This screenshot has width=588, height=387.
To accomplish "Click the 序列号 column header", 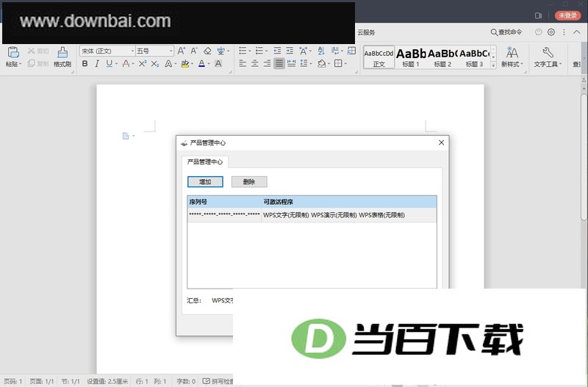I will pyautogui.click(x=224, y=202).
